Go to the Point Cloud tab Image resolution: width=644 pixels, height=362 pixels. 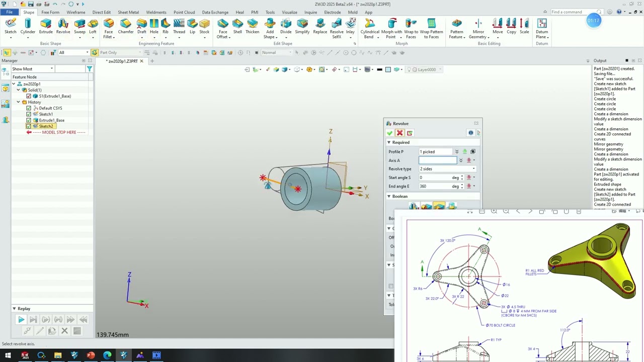coord(184,12)
